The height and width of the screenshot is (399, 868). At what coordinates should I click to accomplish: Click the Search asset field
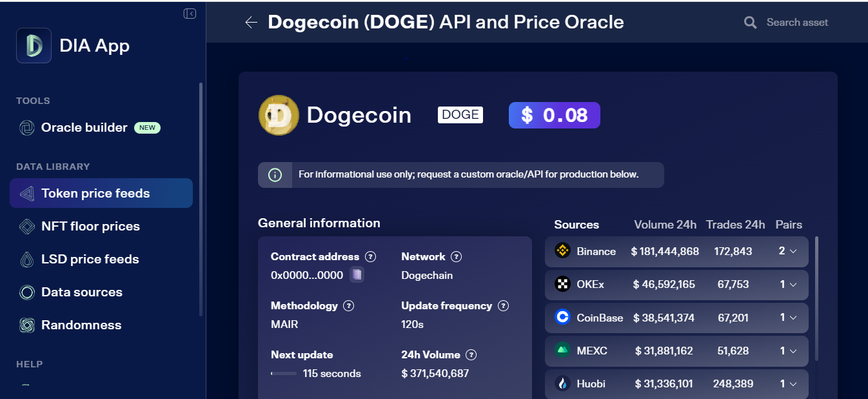coord(797,21)
